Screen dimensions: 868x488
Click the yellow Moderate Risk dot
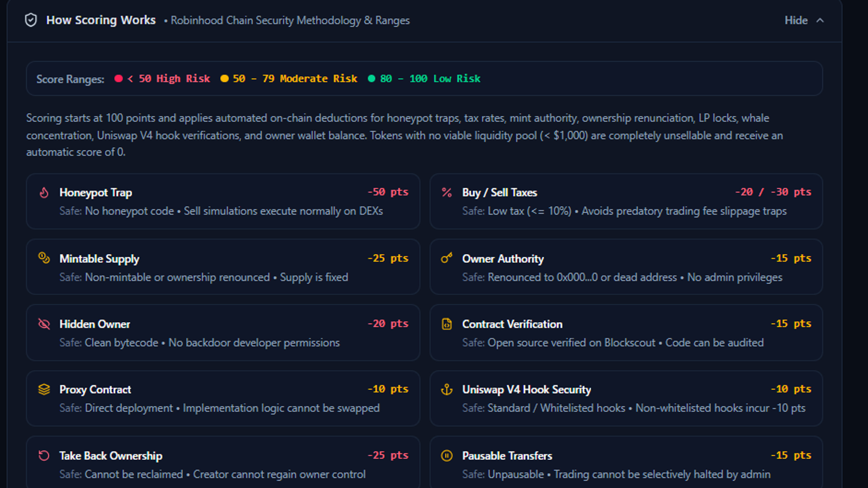[x=224, y=79]
